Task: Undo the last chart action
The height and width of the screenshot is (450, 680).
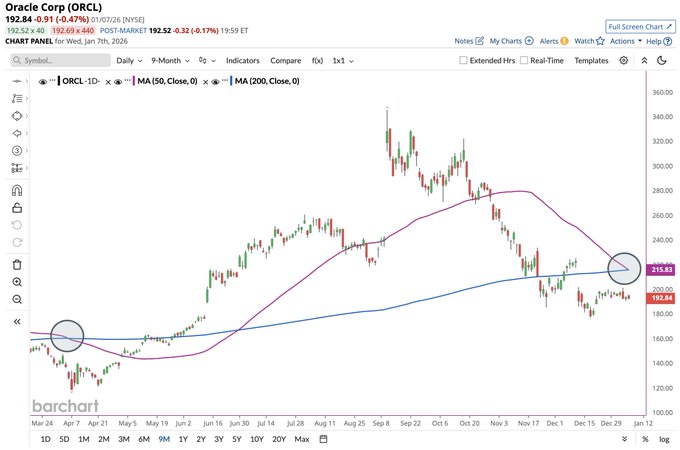Action: pyautogui.click(x=17, y=225)
